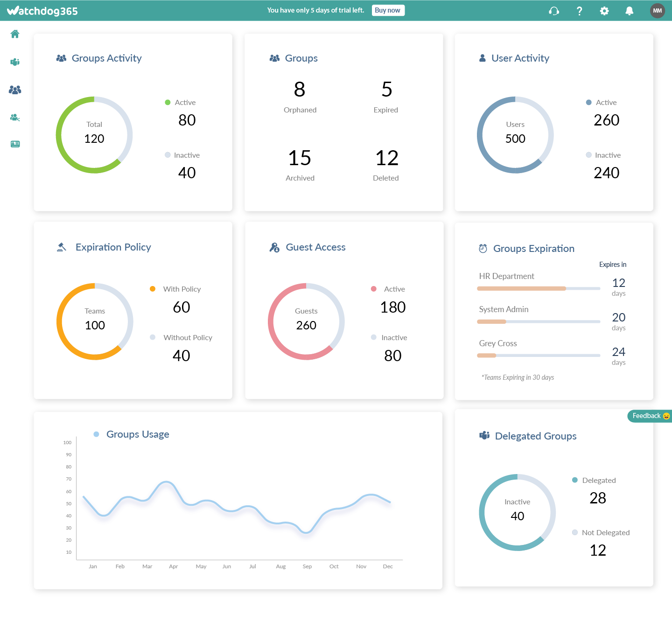This screenshot has height=628, width=672.
Task: Open the guest users sidebar icon
Action: click(x=15, y=118)
